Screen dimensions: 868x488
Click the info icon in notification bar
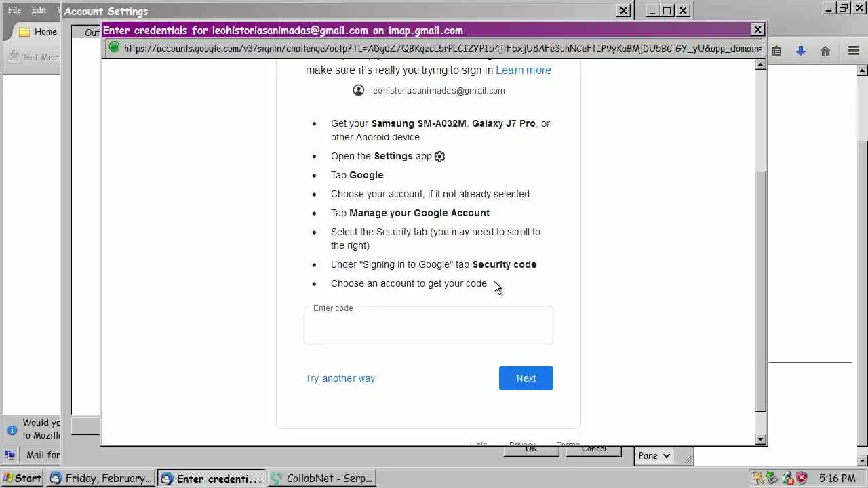click(12, 430)
